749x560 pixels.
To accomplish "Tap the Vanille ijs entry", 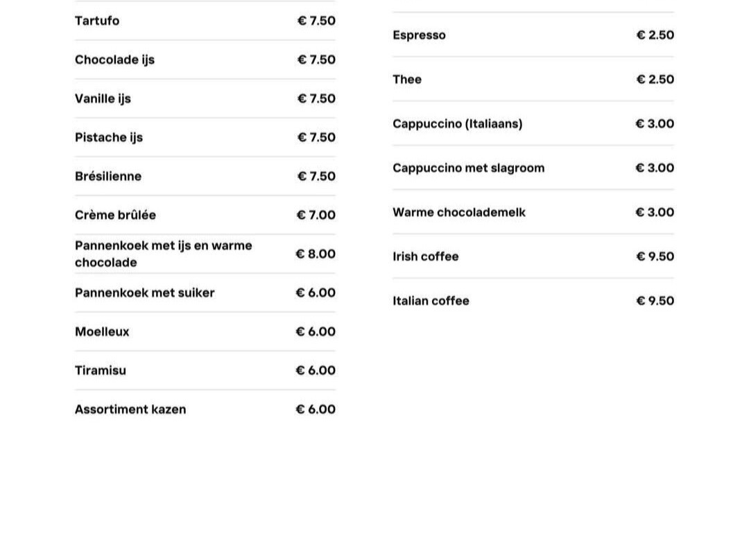I will click(x=103, y=98).
